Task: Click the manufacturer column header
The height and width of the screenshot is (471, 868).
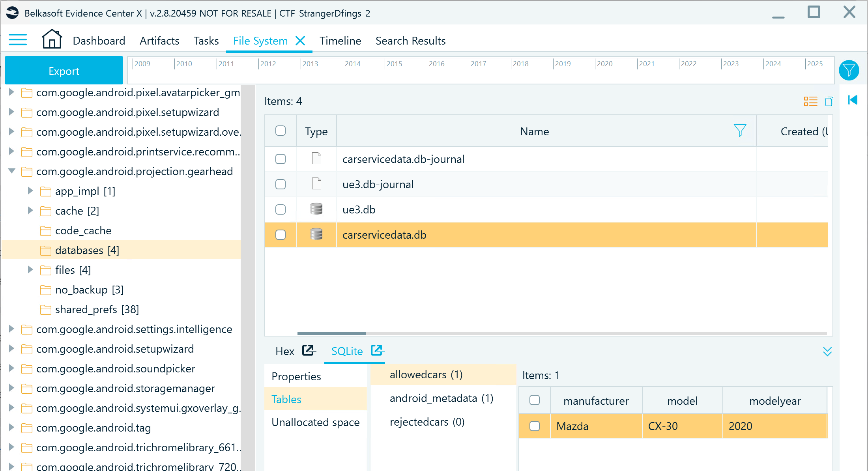Action: [596, 401]
